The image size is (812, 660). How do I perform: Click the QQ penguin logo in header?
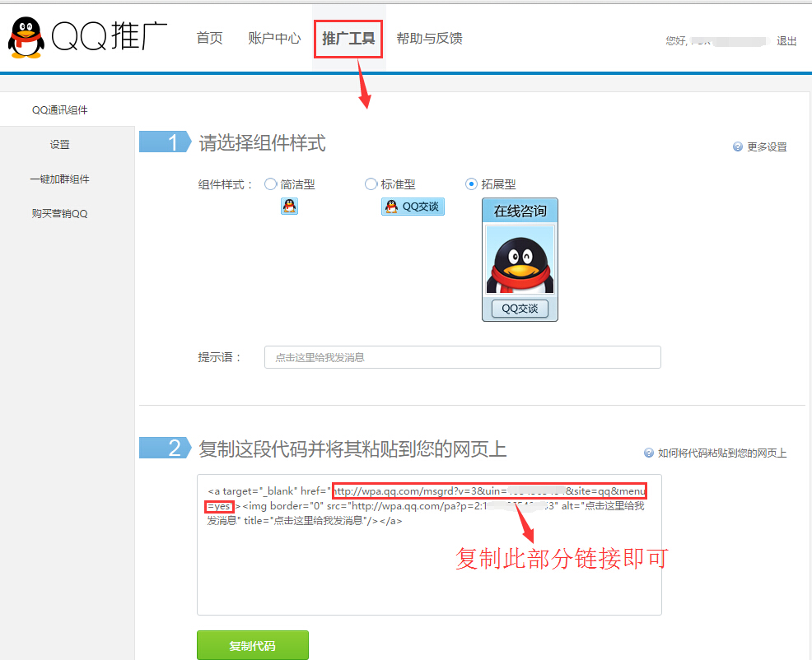pos(26,38)
